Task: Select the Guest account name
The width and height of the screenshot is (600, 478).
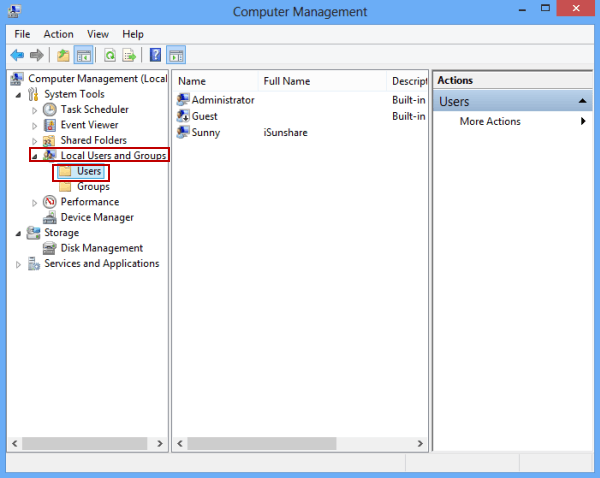Action: (x=204, y=116)
